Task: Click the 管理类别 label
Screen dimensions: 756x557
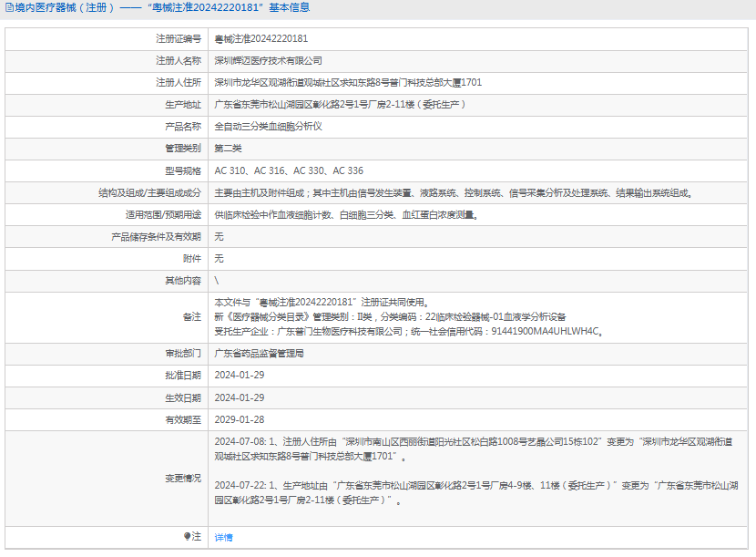Action: click(x=183, y=149)
